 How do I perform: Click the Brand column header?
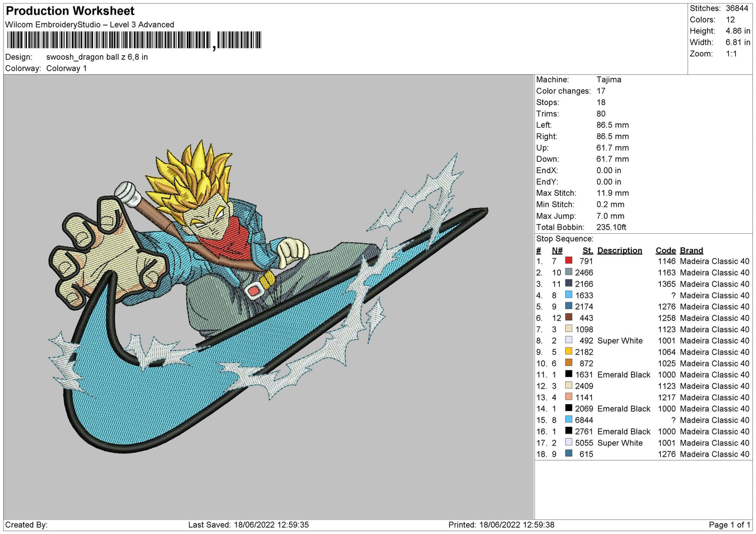coord(691,251)
